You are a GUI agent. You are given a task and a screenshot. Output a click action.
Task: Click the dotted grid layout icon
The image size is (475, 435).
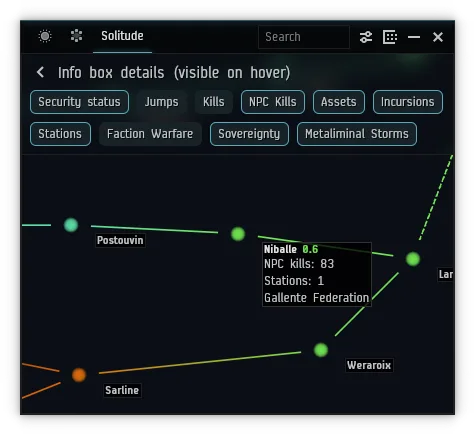point(390,37)
